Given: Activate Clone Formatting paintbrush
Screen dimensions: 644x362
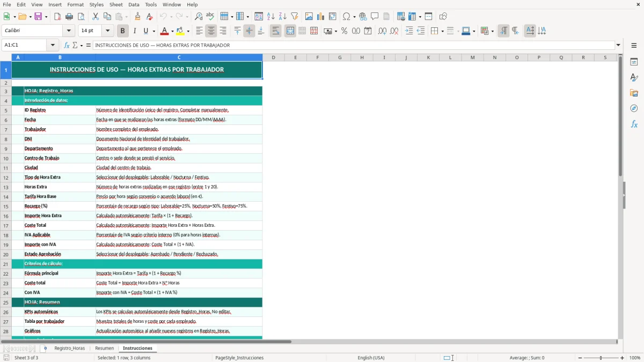Looking at the screenshot, I should coord(137,17).
